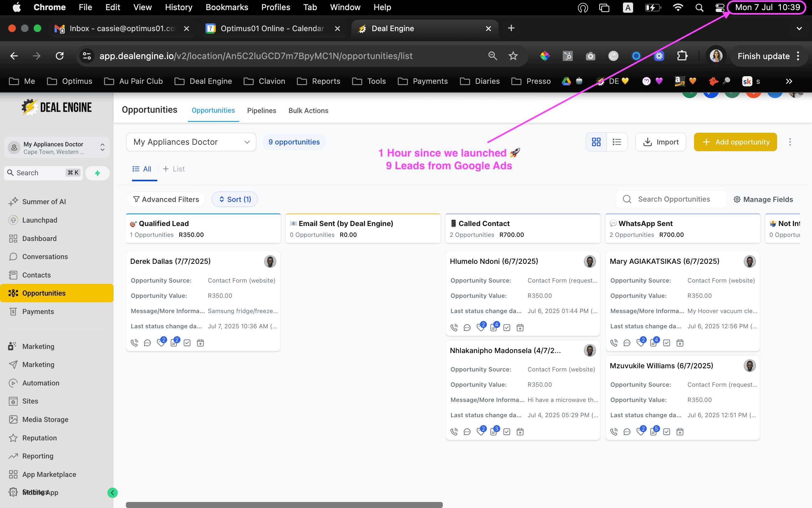
Task: Open Chrome tab search dropdown arrow
Action: pyautogui.click(x=799, y=29)
